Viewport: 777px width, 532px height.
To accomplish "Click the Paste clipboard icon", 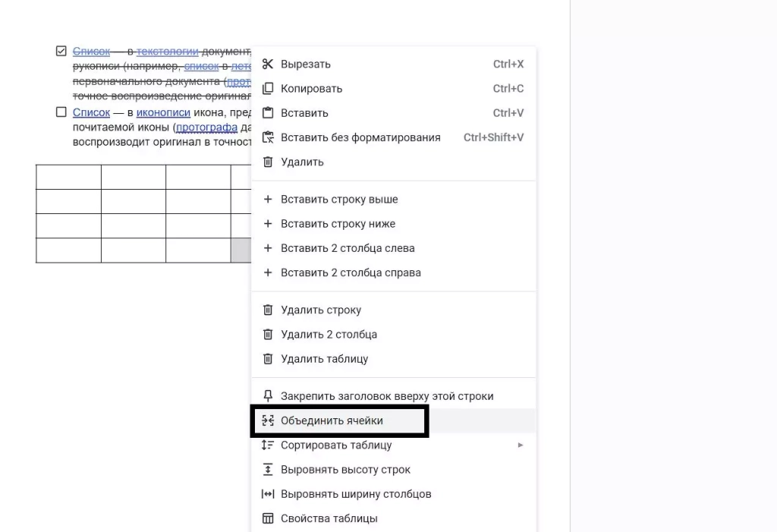I will click(x=267, y=112).
